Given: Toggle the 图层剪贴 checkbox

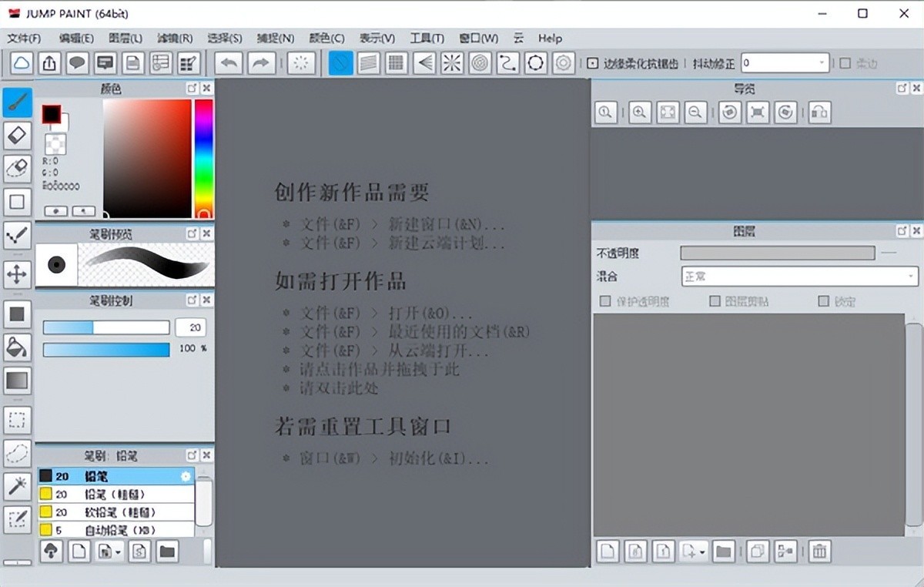Looking at the screenshot, I should (x=714, y=301).
